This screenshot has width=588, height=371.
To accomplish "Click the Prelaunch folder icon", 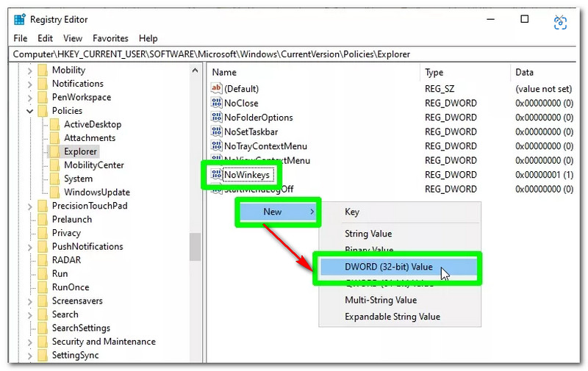I will click(43, 219).
